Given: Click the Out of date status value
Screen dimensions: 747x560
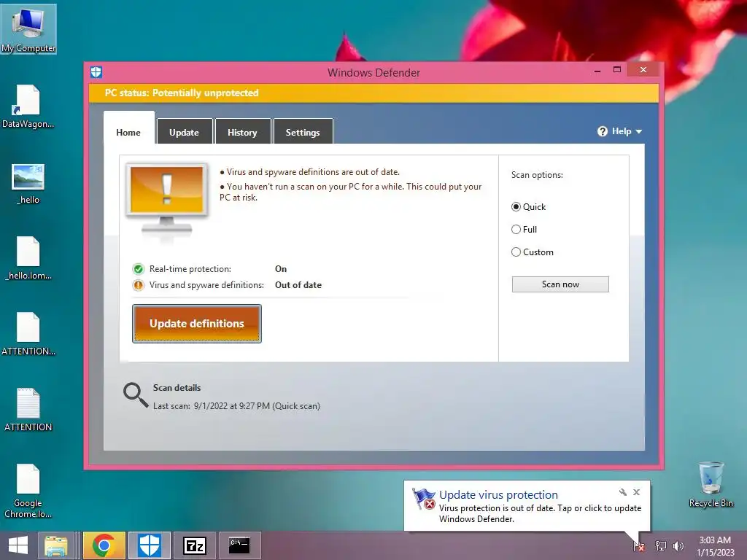Looking at the screenshot, I should point(298,285).
